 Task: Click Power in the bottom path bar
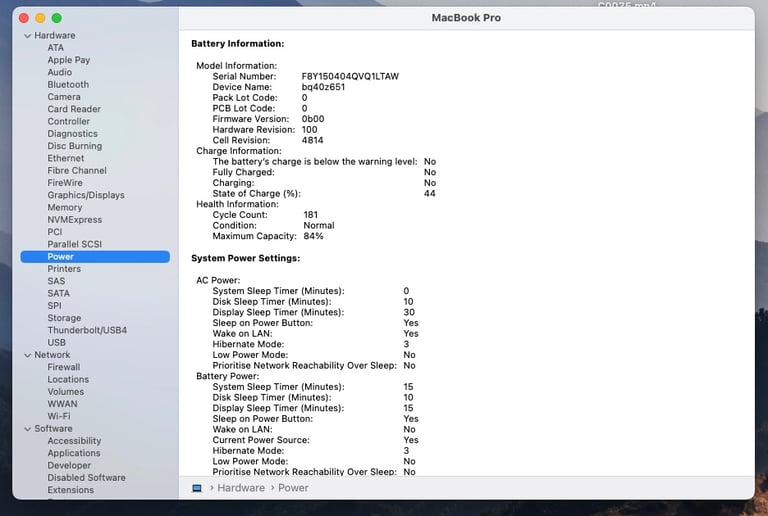pyautogui.click(x=293, y=488)
